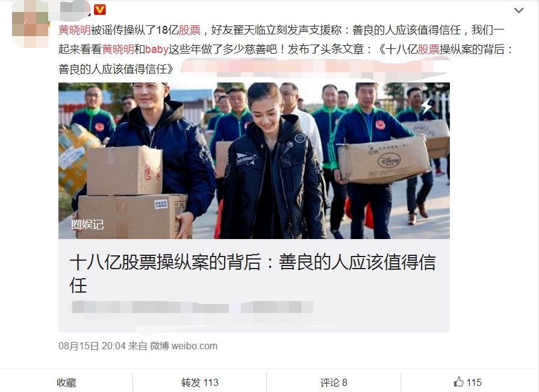Click the lightning bolt icon on photo
Image resolution: width=539 pixels, height=392 pixels.
pos(426,105)
